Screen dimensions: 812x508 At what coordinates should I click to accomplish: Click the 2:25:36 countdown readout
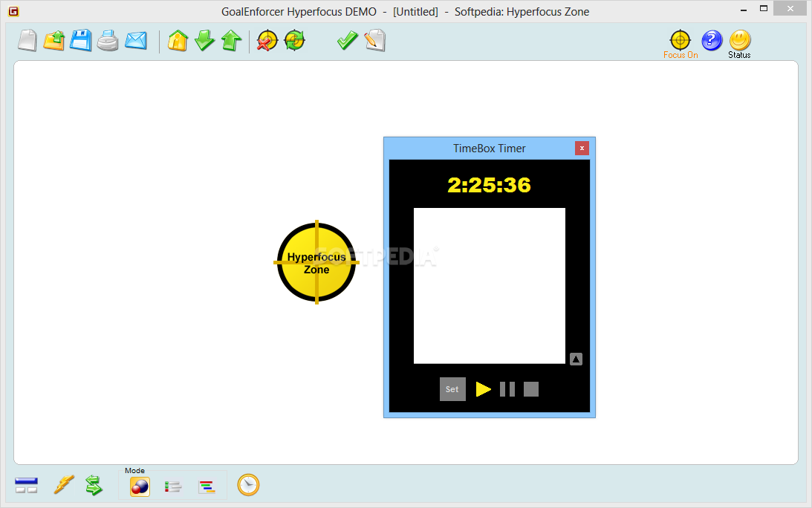pyautogui.click(x=490, y=186)
